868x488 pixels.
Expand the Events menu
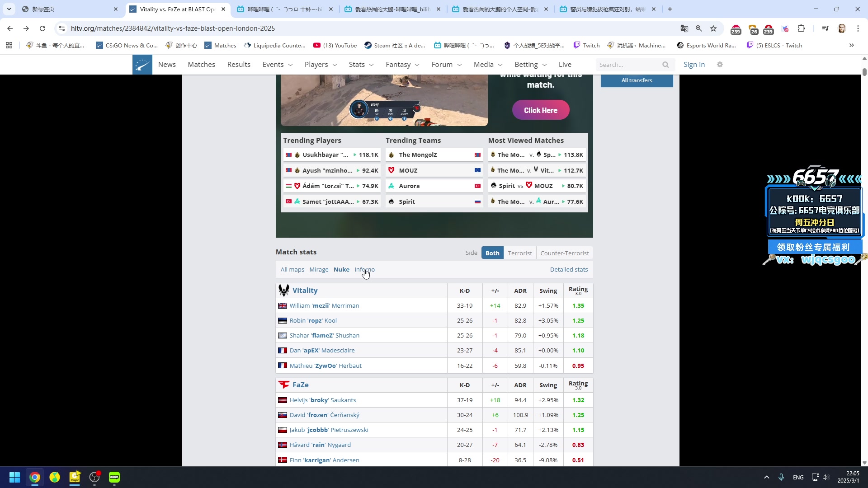[x=277, y=65]
